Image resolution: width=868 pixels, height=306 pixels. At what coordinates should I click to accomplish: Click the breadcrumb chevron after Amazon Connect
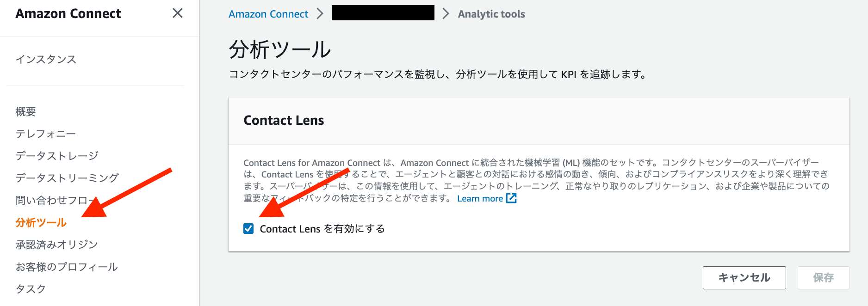[x=320, y=13]
